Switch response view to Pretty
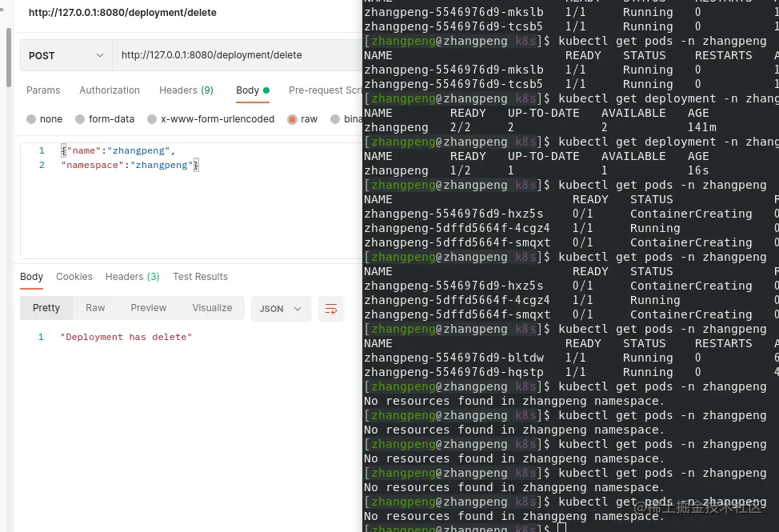Screen dimensions: 779x532 click(x=46, y=308)
